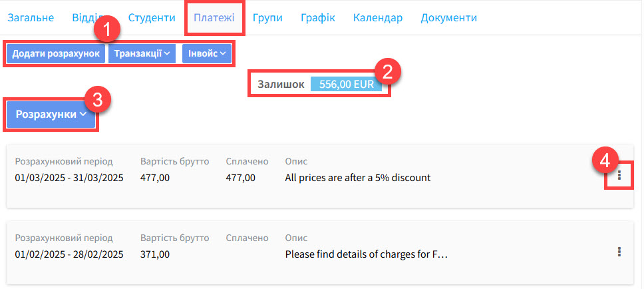644x289 pixels.
Task: Open the Розрахунки dropdown
Action: (x=51, y=114)
